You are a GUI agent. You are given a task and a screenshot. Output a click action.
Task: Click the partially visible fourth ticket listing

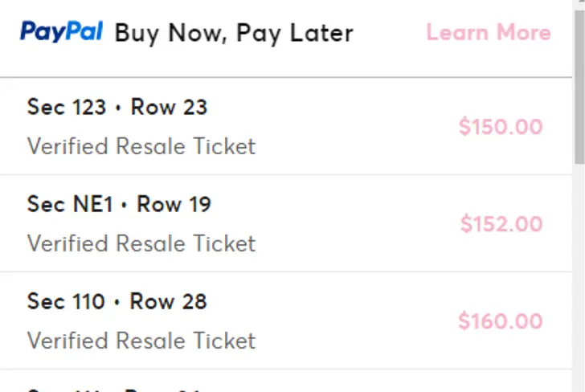(x=241, y=384)
